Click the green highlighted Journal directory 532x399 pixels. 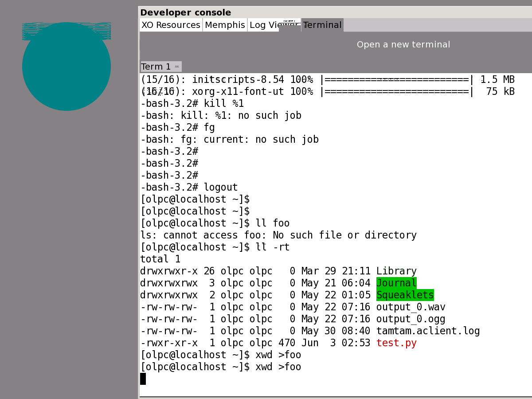(396, 283)
